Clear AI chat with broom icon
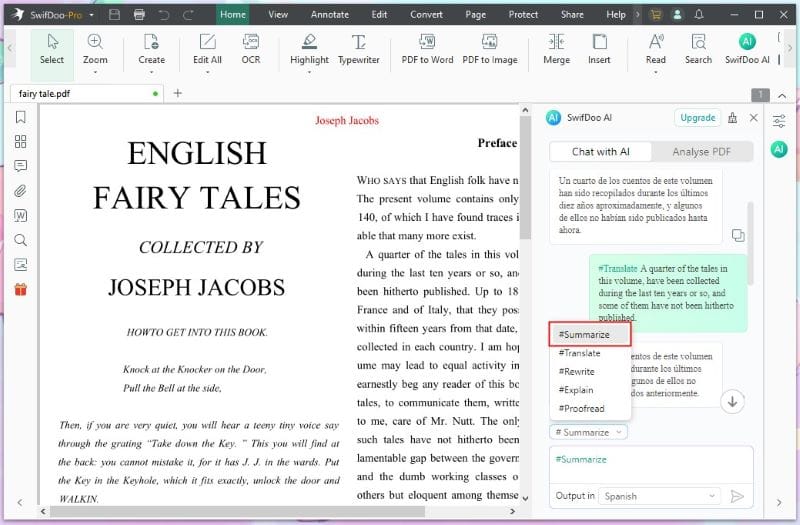 tap(732, 118)
